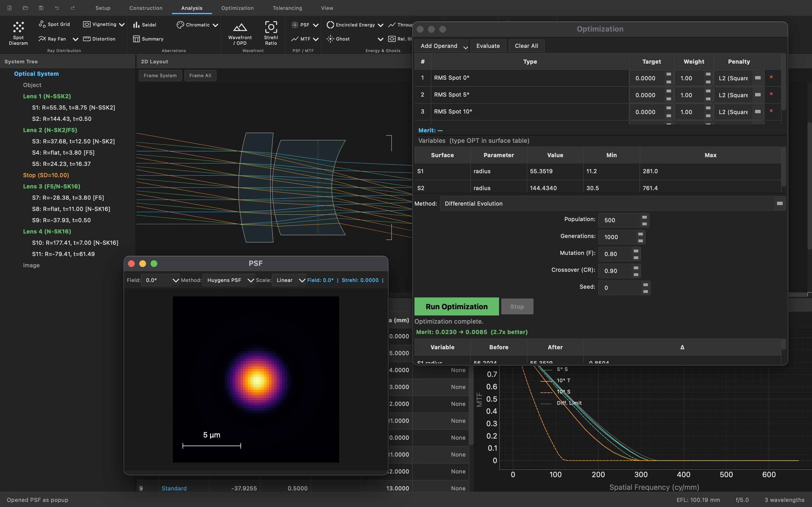Open the Field dropdown in the PSF window
Screen dimensions: 812x507
(x=160, y=280)
